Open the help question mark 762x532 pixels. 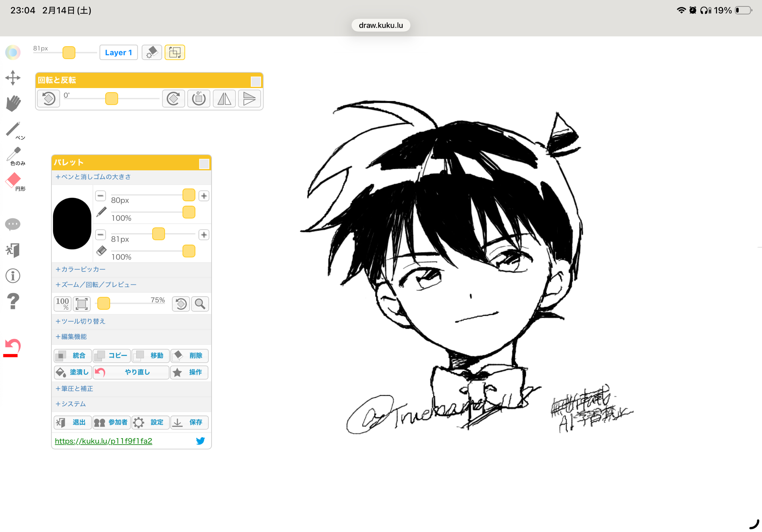13,301
